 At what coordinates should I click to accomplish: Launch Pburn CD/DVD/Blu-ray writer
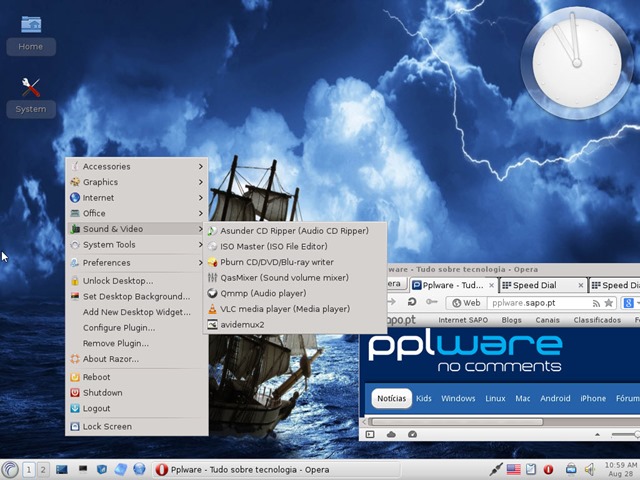[294, 262]
